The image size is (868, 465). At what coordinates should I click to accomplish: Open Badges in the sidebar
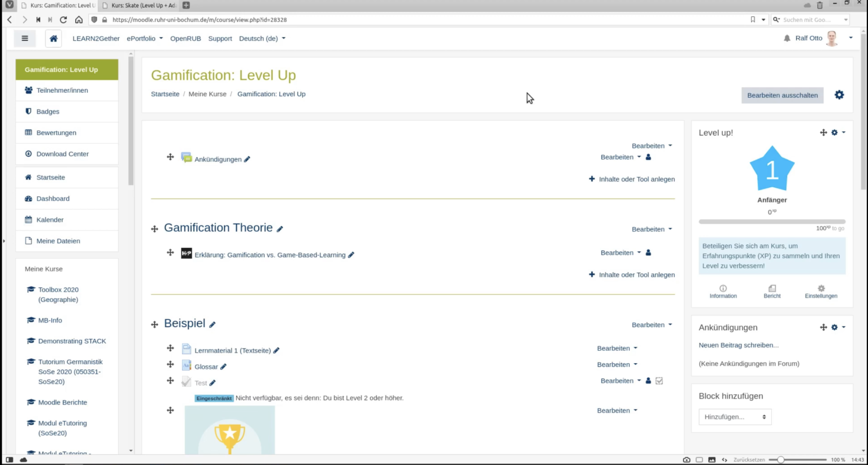[67, 111]
